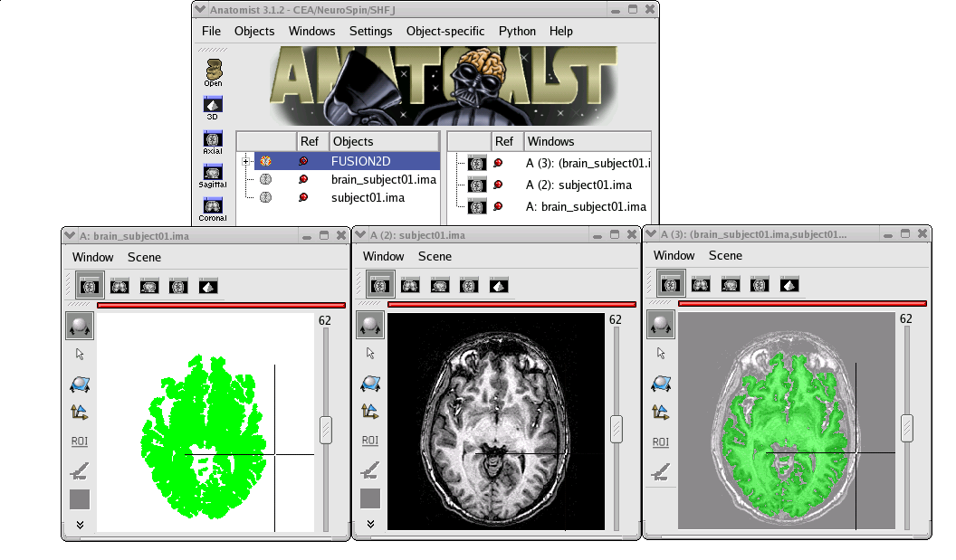This screenshot has width=956, height=560.
Task: Select ROI tool in brain_subject01.ima window
Action: point(80,441)
